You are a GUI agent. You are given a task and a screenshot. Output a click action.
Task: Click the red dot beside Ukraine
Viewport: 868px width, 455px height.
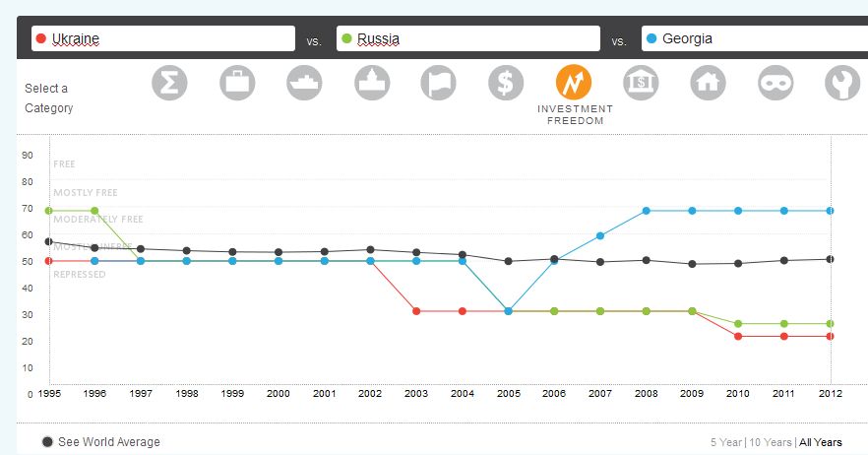click(x=40, y=38)
